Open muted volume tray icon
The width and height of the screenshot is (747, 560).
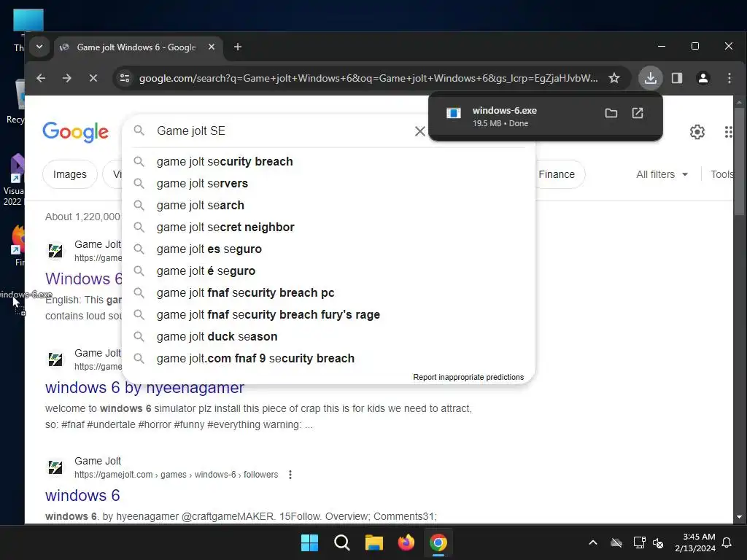pyautogui.click(x=658, y=542)
